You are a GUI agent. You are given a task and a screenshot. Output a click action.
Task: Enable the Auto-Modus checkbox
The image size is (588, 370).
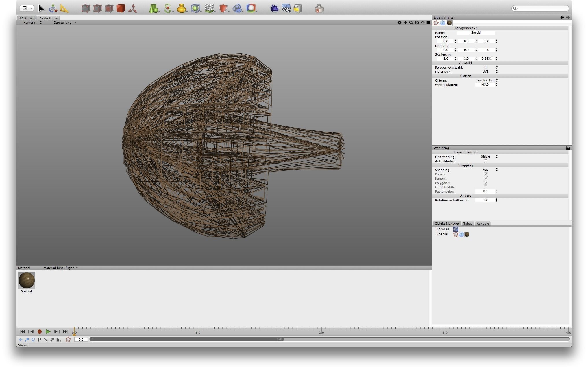click(485, 161)
